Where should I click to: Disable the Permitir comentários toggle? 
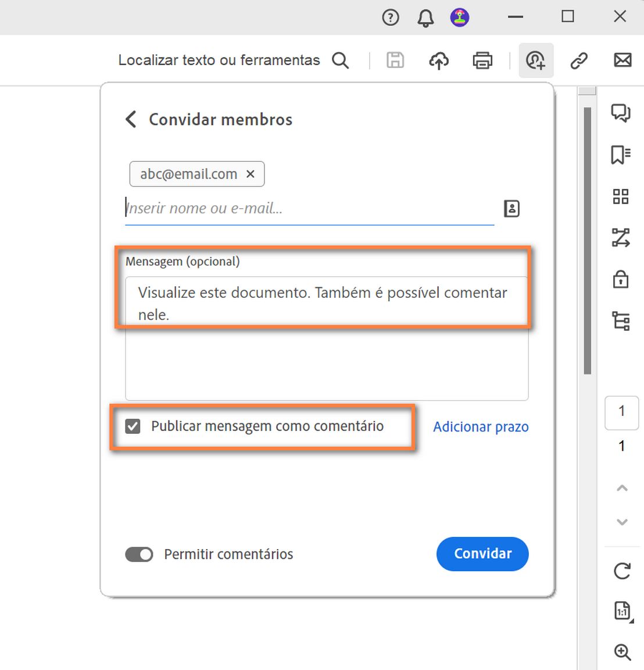coord(139,554)
